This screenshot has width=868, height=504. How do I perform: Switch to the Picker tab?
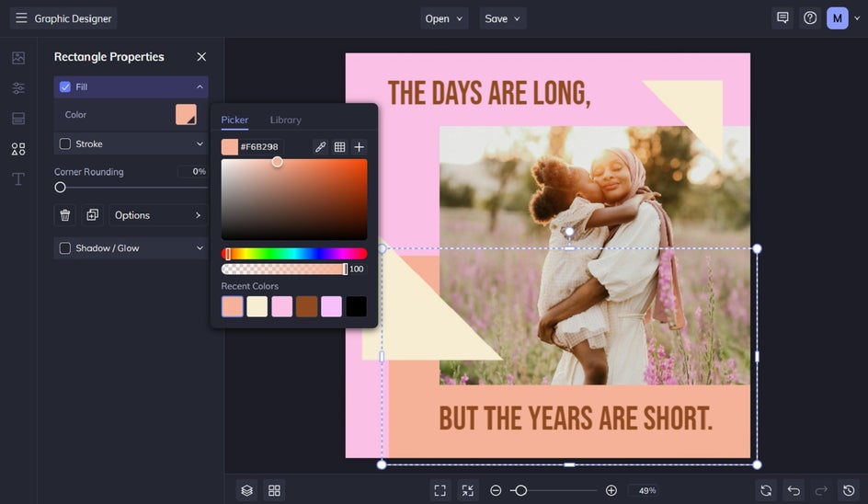point(234,120)
